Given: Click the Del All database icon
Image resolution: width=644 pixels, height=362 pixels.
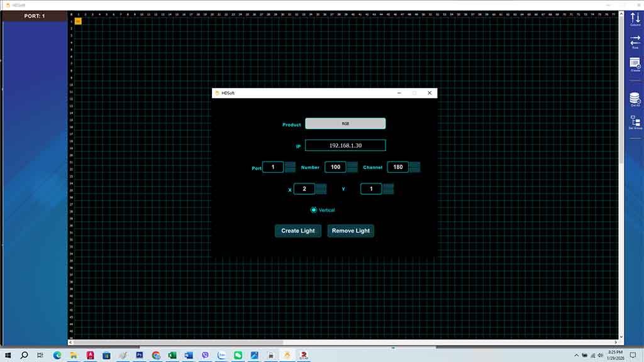Looking at the screenshot, I should (x=635, y=99).
